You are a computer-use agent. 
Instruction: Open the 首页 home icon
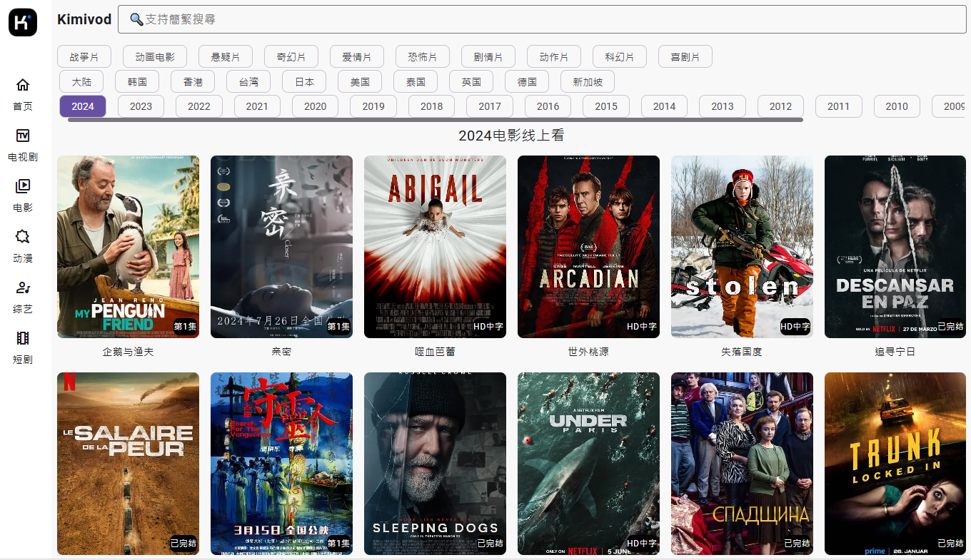pyautogui.click(x=23, y=85)
